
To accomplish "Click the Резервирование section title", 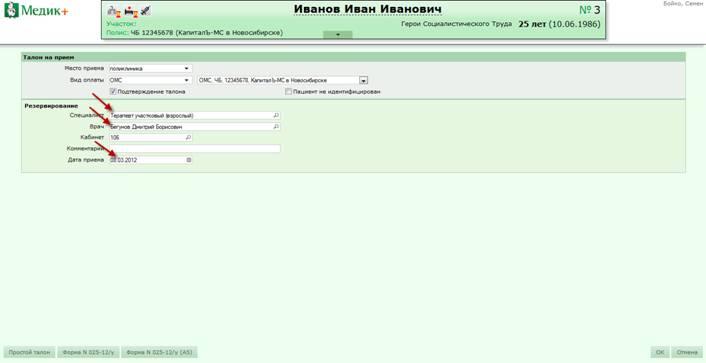I will [51, 106].
